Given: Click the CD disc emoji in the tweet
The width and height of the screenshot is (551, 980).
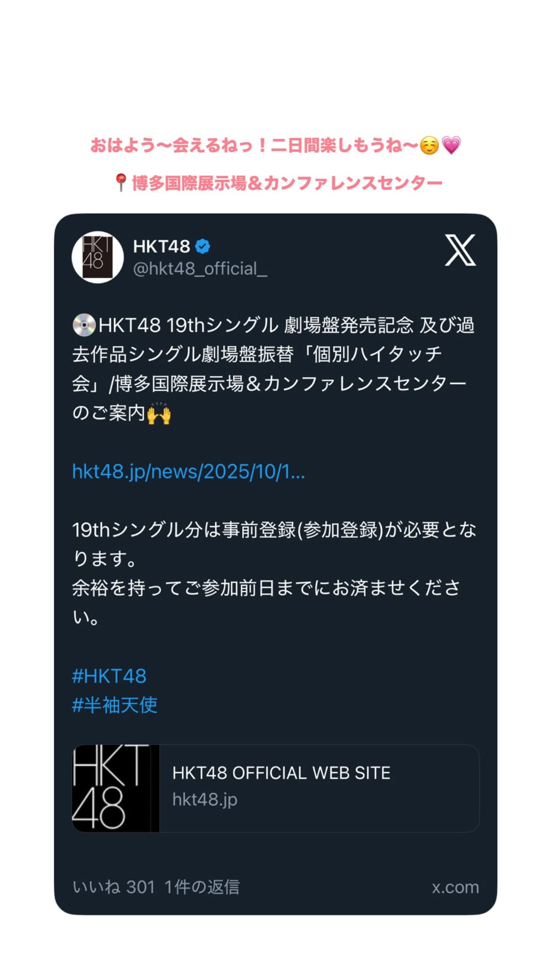Looking at the screenshot, I should [84, 325].
